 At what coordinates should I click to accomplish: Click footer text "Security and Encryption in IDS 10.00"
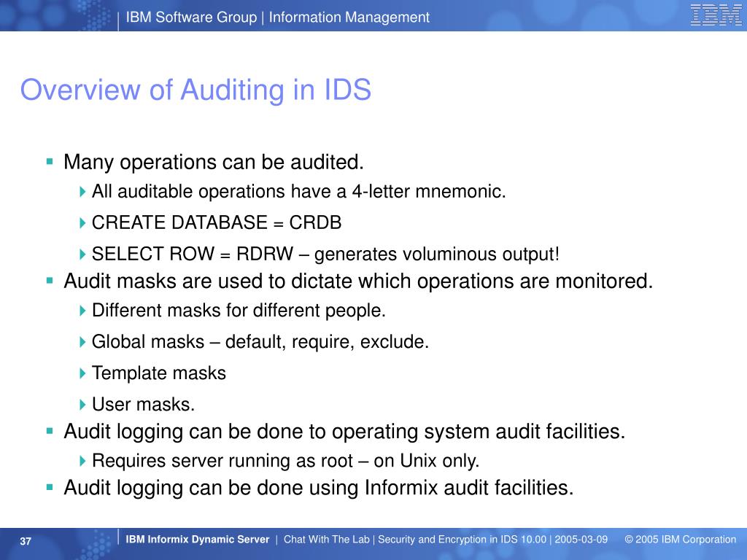pos(462,540)
